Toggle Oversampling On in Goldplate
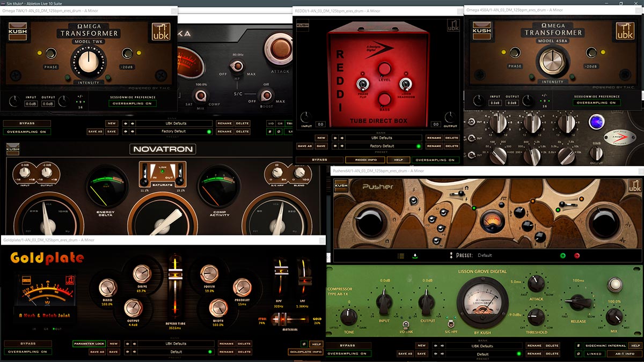Screen dimensions: 644x362 pyautogui.click(x=27, y=352)
